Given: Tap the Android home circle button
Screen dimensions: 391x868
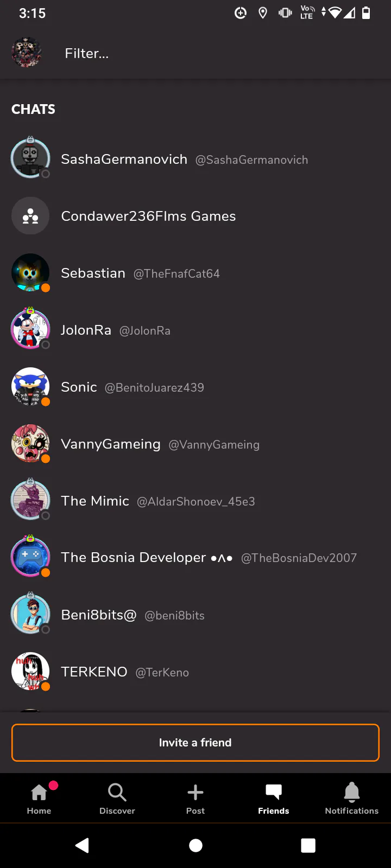Looking at the screenshot, I should [195, 845].
